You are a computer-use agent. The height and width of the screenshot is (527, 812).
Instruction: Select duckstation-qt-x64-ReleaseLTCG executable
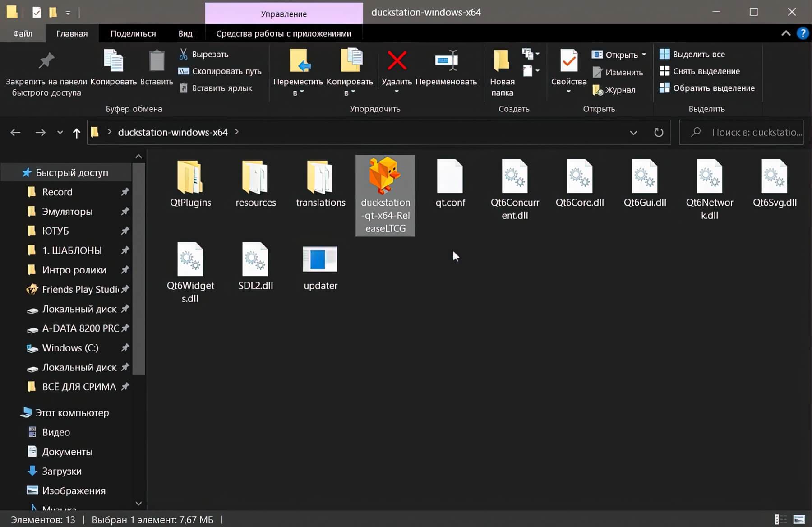(385, 195)
